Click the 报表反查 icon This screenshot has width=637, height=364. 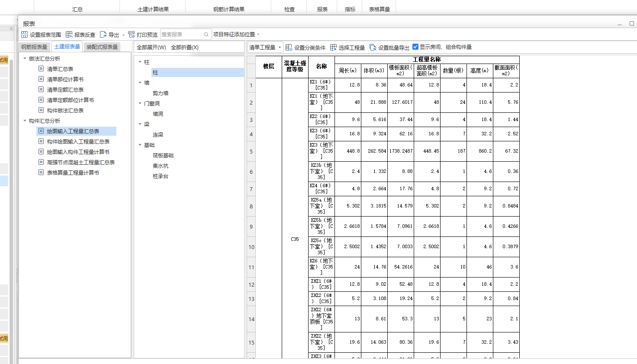[x=69, y=35]
